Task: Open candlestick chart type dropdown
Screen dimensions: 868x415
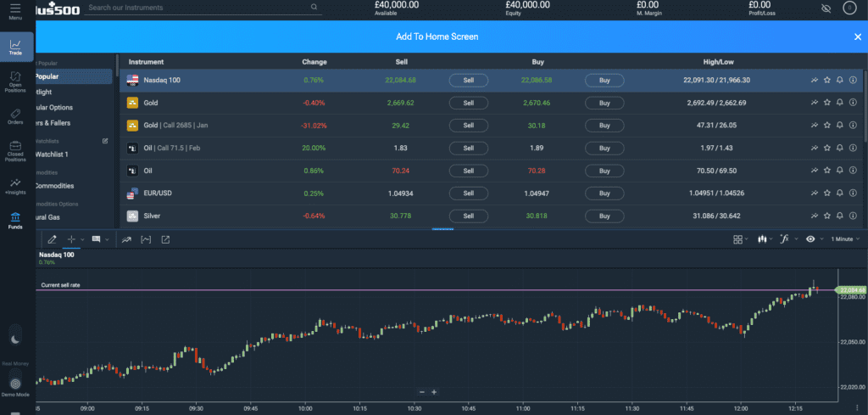Action: coord(765,239)
